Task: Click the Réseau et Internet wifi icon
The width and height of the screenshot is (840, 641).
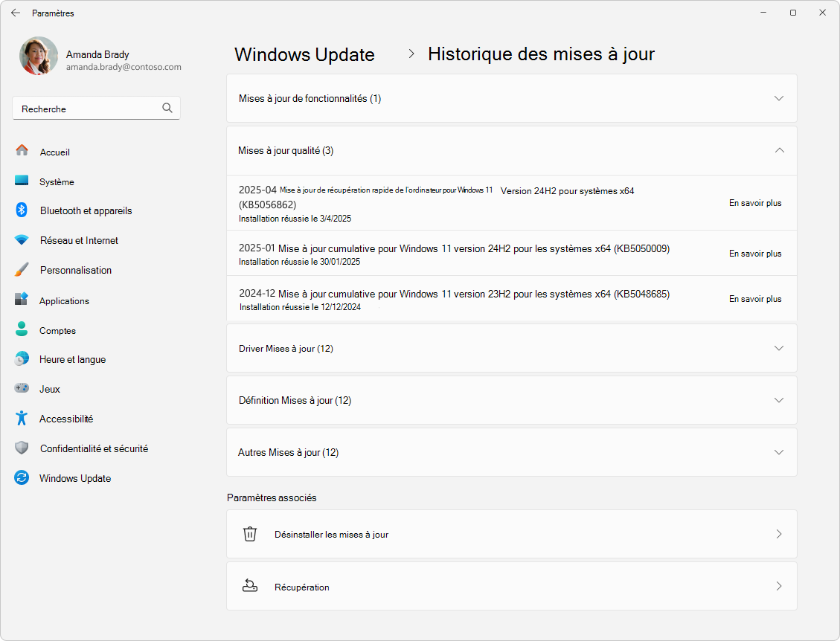Action: [22, 240]
